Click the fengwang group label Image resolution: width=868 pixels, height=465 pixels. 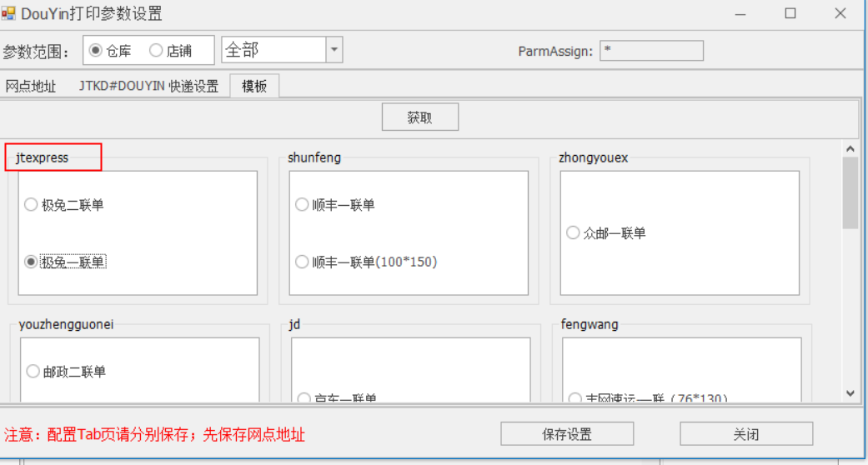[x=590, y=324]
